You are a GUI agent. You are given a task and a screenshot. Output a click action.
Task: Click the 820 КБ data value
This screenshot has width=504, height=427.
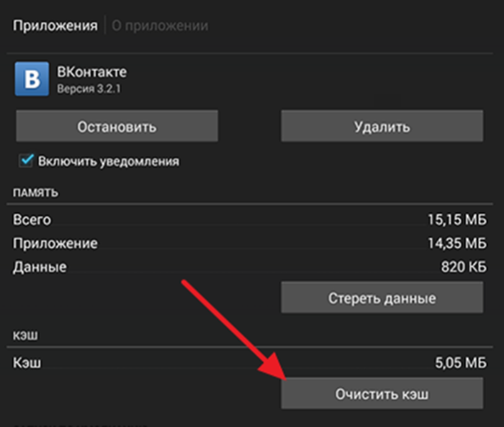(x=464, y=267)
